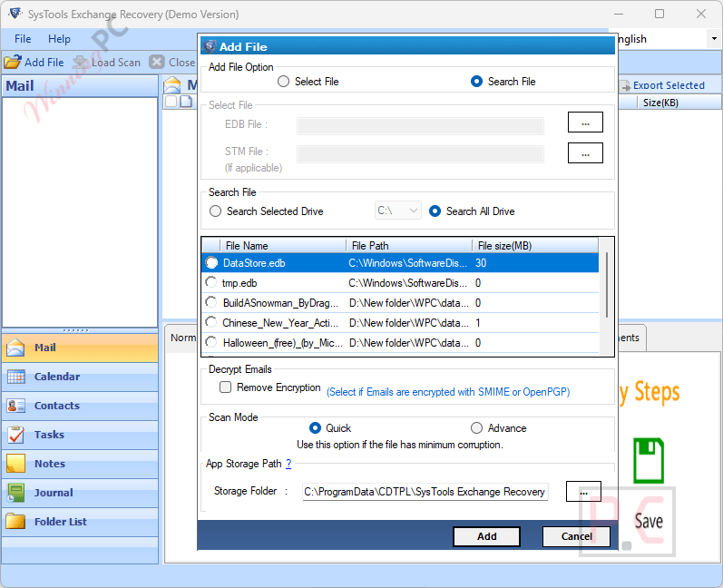This screenshot has height=588, width=723.
Task: Click the select-all checkbox in mail list header
Action: pyautogui.click(x=171, y=102)
